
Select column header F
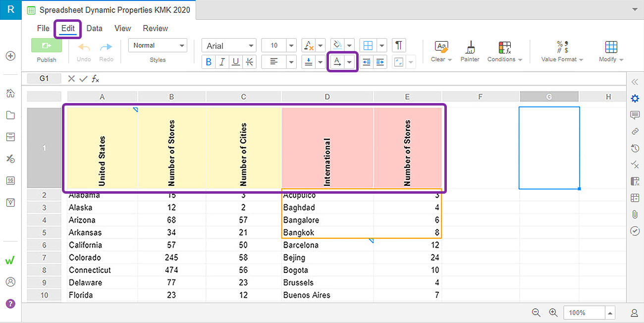[x=481, y=97]
